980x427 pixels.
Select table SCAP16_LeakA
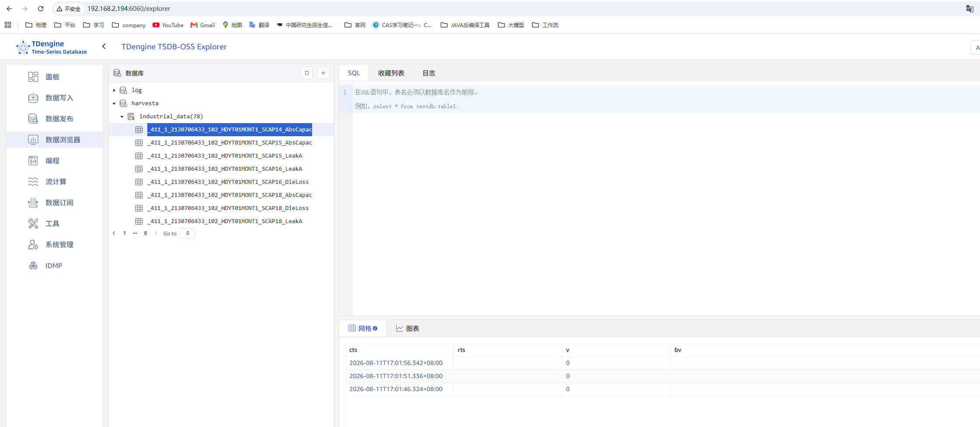pos(225,169)
